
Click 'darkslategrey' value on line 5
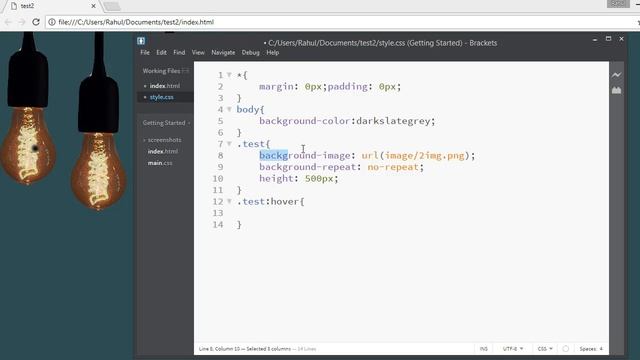coord(393,121)
